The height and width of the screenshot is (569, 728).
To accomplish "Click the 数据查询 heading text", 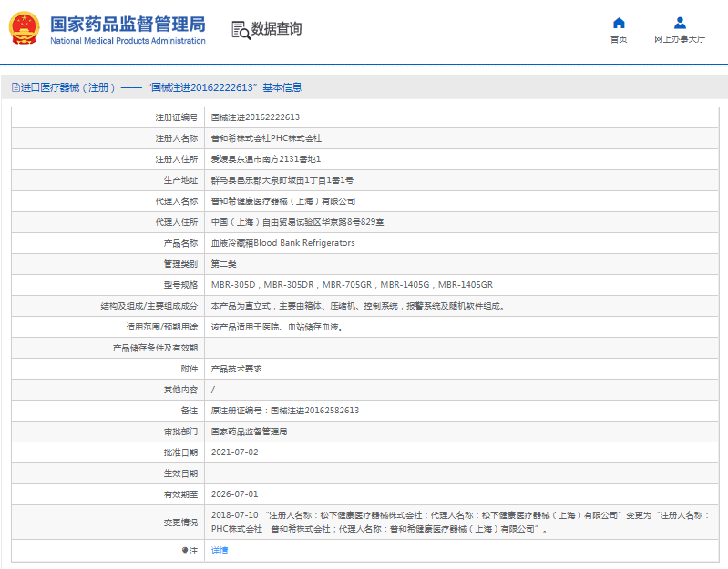I will coord(276,29).
